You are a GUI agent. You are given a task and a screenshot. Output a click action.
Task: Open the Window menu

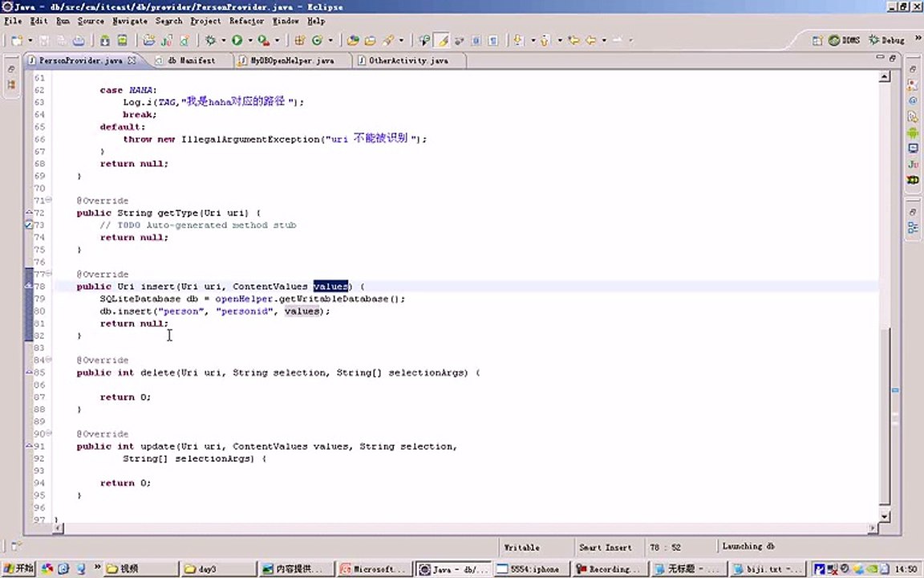pyautogui.click(x=286, y=21)
